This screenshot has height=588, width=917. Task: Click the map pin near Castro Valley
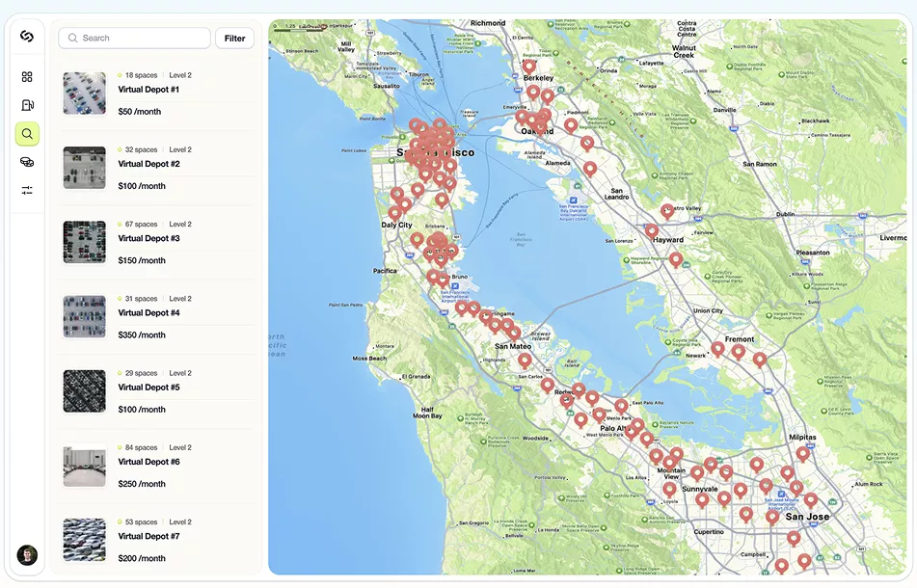pos(667,211)
